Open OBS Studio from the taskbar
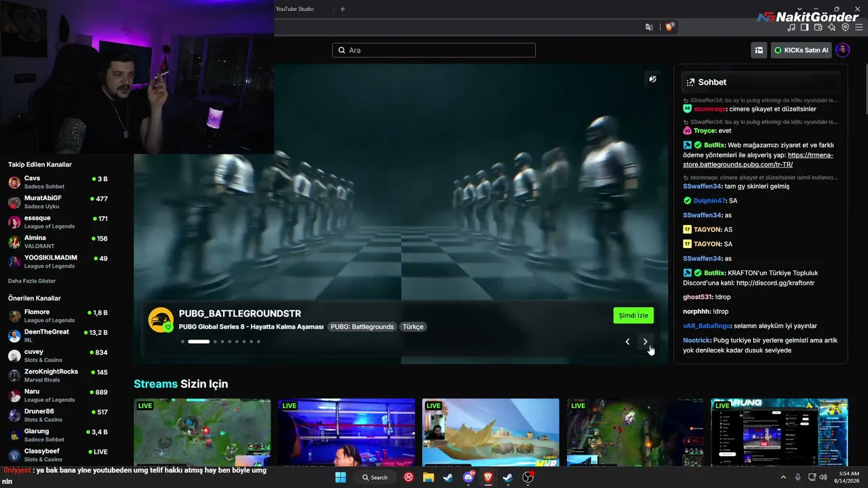This screenshot has width=868, height=488. (x=528, y=477)
